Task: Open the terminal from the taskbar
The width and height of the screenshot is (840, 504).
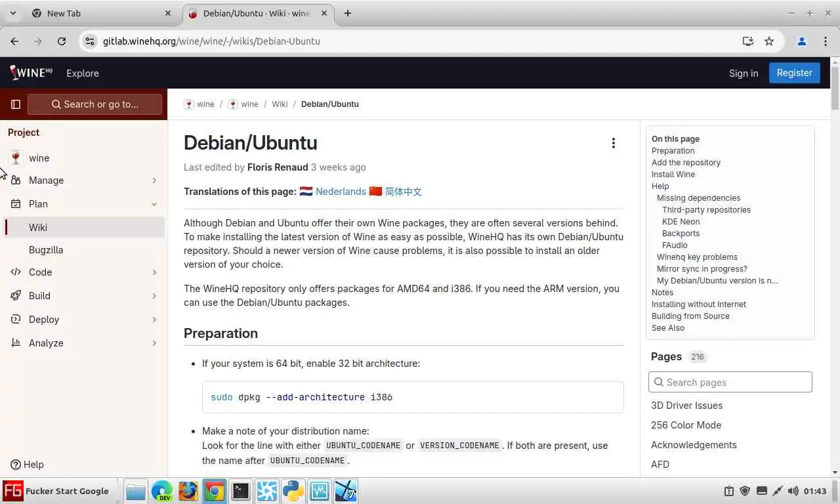Action: pyautogui.click(x=240, y=491)
